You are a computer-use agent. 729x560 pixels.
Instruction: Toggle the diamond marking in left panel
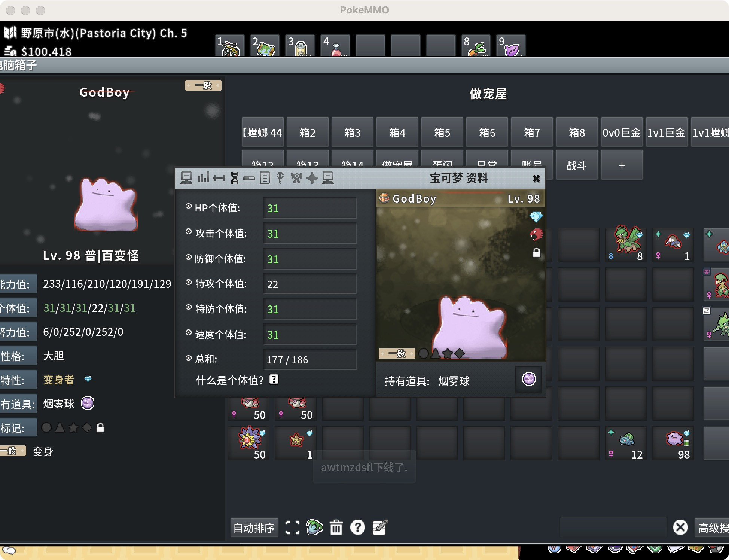coord(87,427)
